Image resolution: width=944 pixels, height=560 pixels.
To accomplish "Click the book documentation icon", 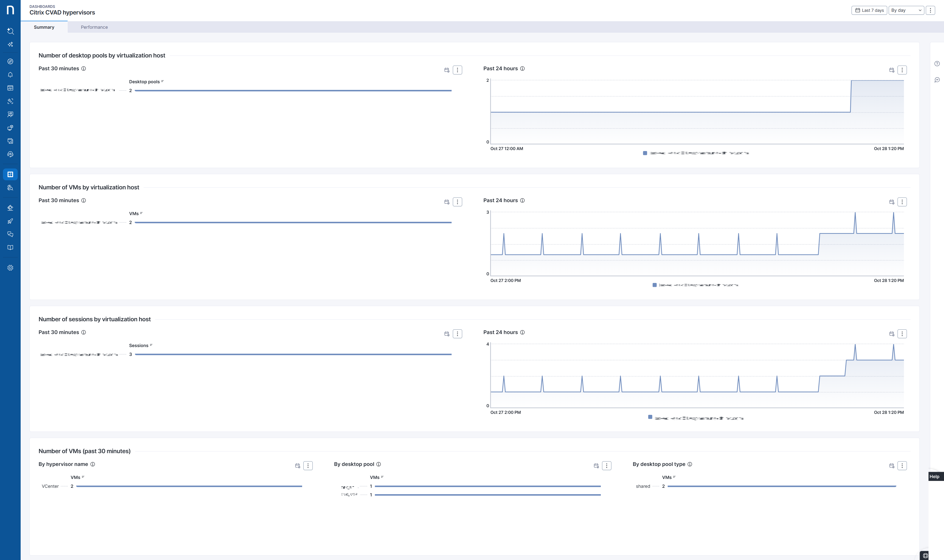I will tap(10, 248).
